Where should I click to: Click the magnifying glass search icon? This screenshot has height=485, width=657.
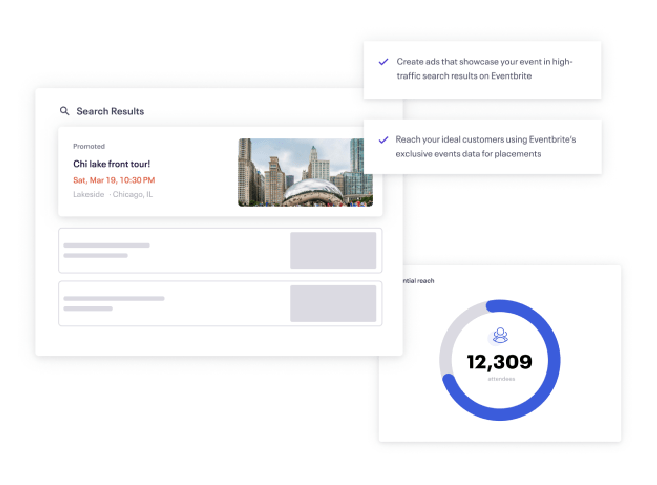coord(65,111)
